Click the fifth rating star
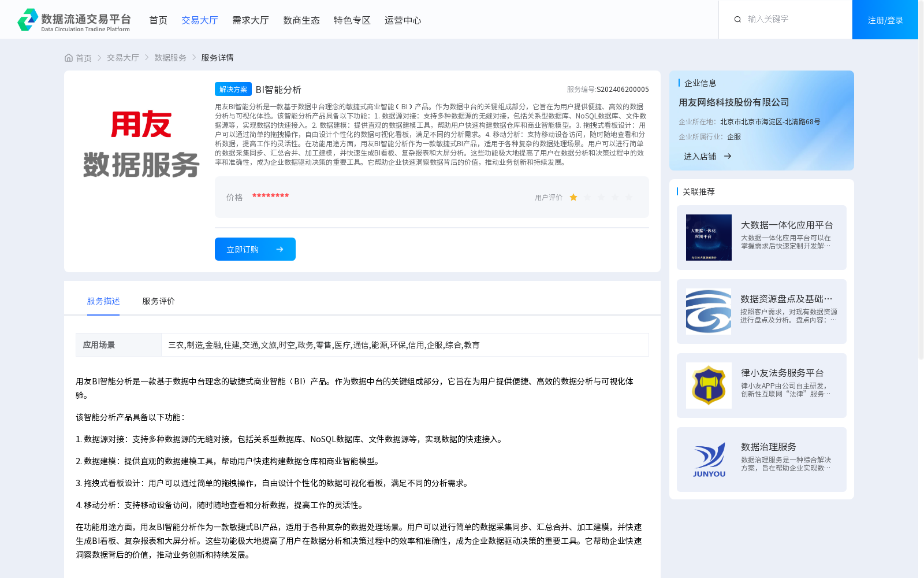924x578 pixels. [x=629, y=197]
